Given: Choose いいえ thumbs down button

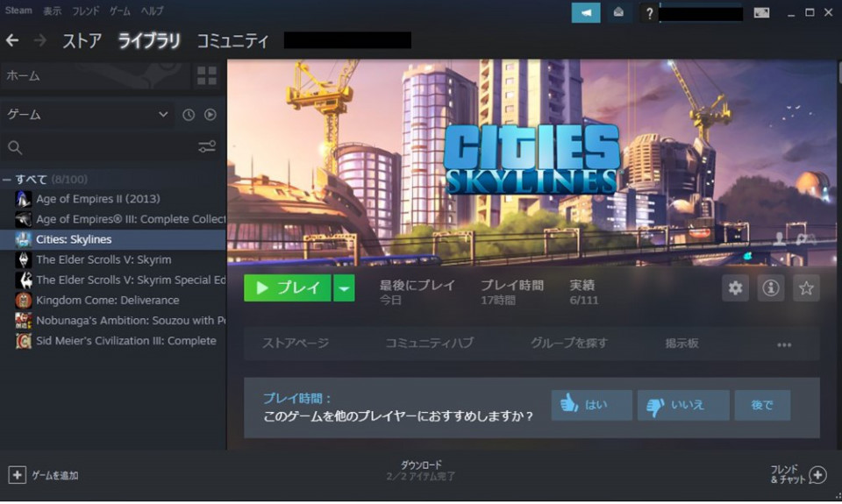Looking at the screenshot, I should [683, 405].
